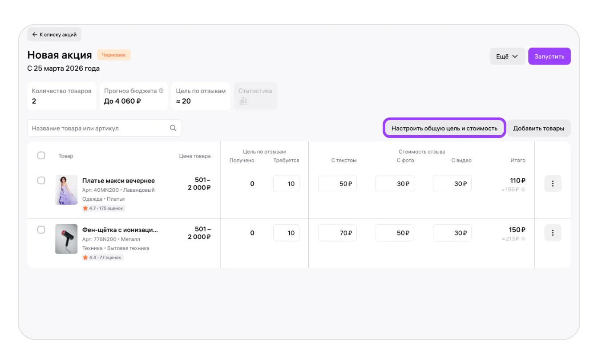The height and width of the screenshot is (364, 598).
Task: Click budget forecast help icon
Action: pyautogui.click(x=161, y=91)
